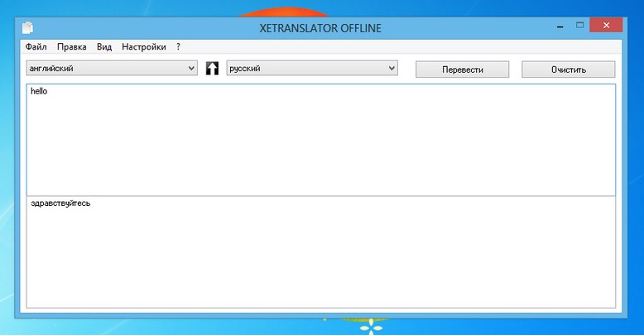Open the Настройки menu
The height and width of the screenshot is (335, 644).
click(x=144, y=47)
